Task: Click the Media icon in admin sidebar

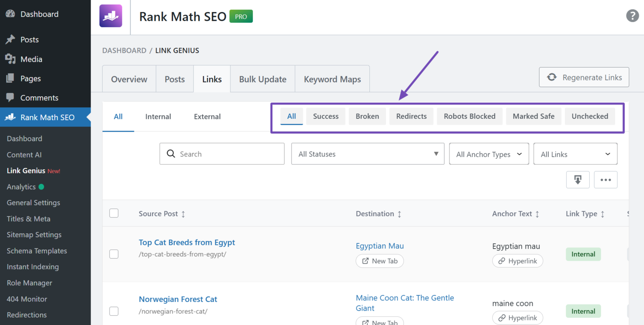Action: [10, 59]
